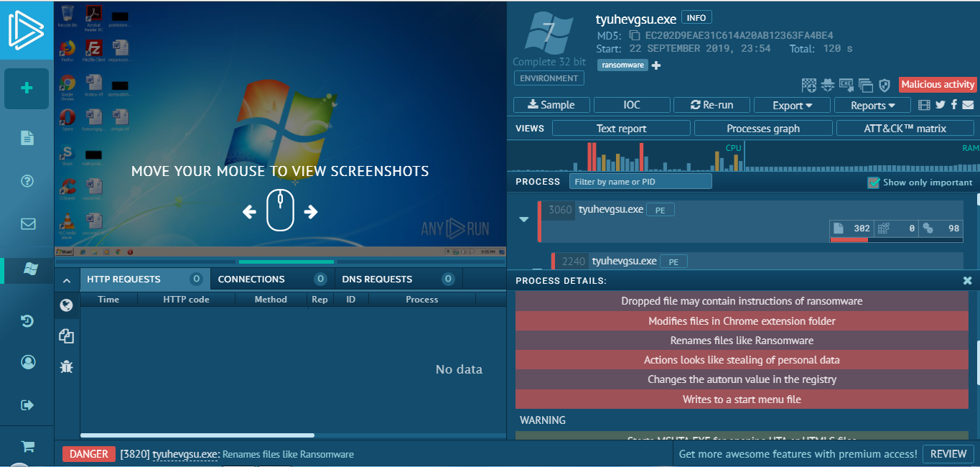Open the Reports dropdown
The width and height of the screenshot is (980, 467).
point(872,105)
